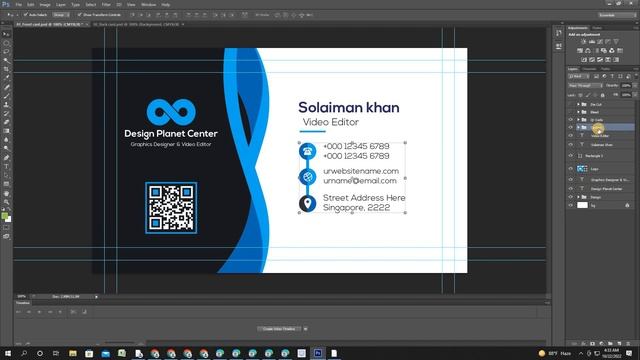Select the Crop tool
The image size is (640, 360).
click(6, 69)
